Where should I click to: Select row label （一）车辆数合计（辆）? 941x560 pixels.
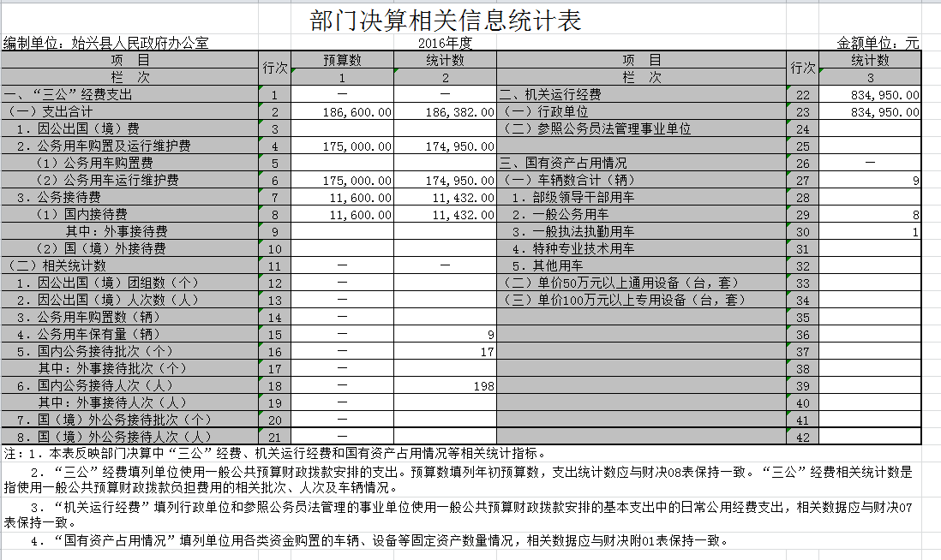point(567,180)
